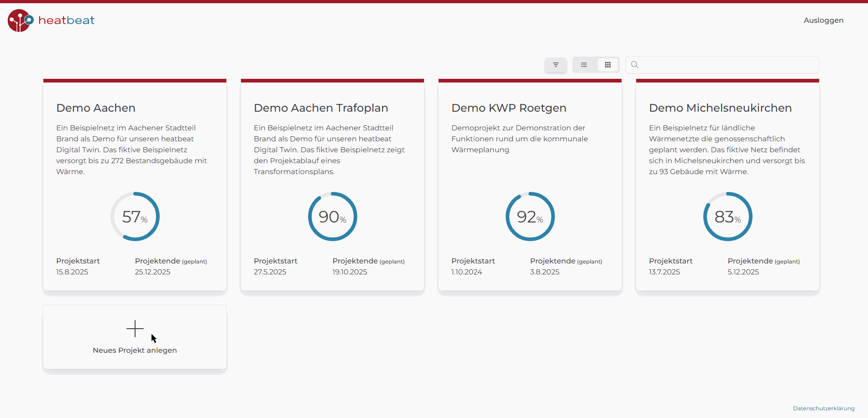Click the plus icon for new project
The width and height of the screenshot is (868, 418).
[135, 329]
